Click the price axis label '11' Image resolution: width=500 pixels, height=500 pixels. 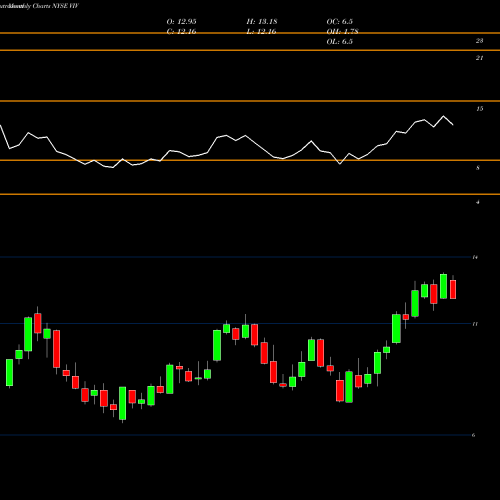tap(475, 324)
